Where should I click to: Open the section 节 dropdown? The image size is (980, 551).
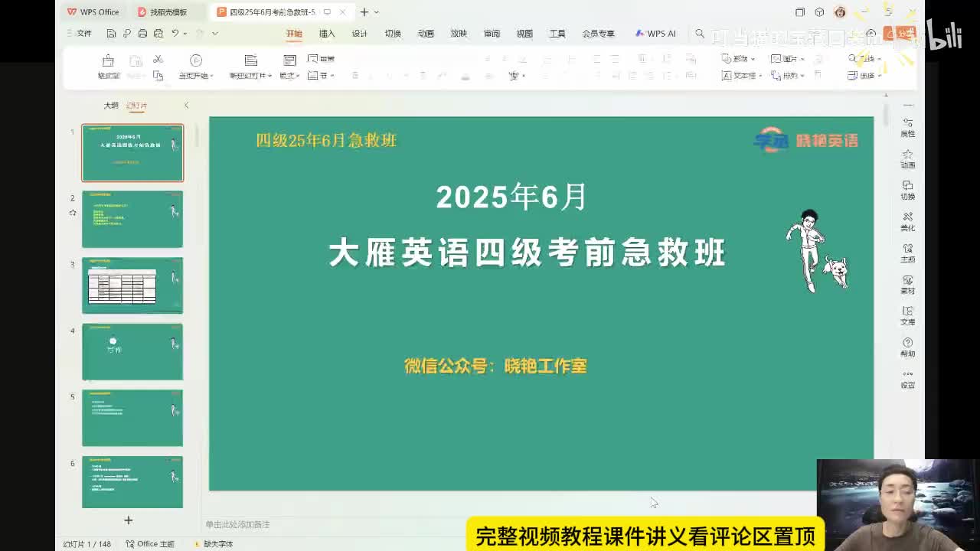[321, 75]
